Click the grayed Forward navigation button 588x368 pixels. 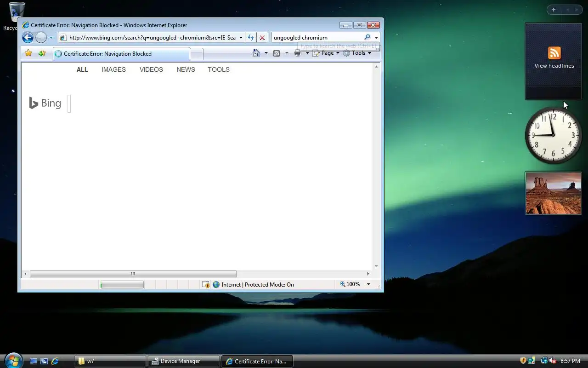pyautogui.click(x=41, y=38)
